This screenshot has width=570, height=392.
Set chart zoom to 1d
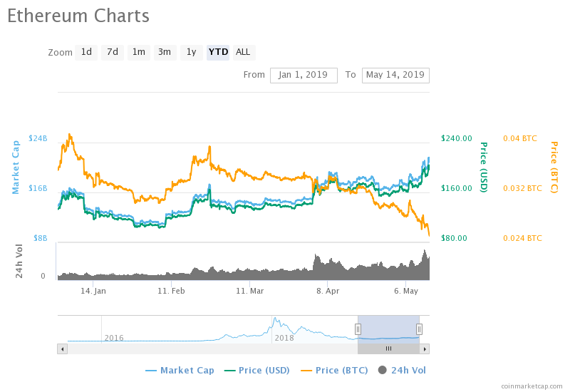tap(86, 52)
